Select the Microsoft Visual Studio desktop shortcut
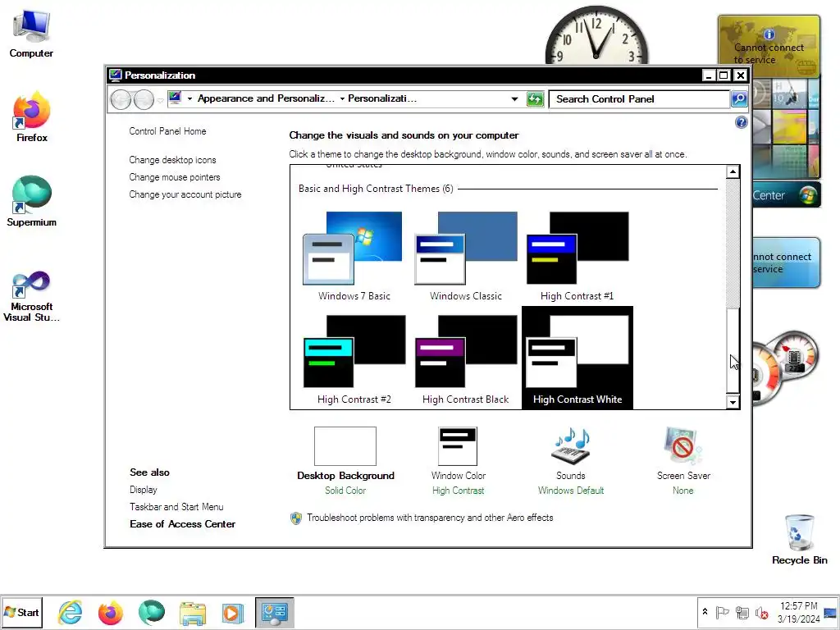The width and height of the screenshot is (840, 630). click(x=32, y=295)
